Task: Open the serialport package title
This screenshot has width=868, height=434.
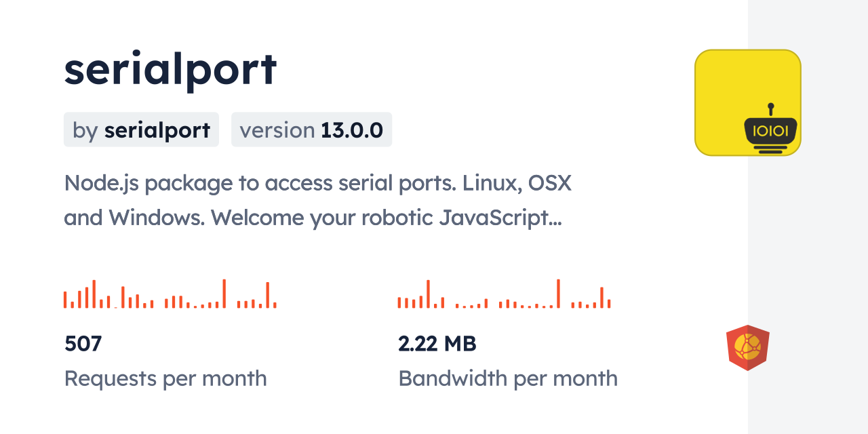Action: coord(170,68)
